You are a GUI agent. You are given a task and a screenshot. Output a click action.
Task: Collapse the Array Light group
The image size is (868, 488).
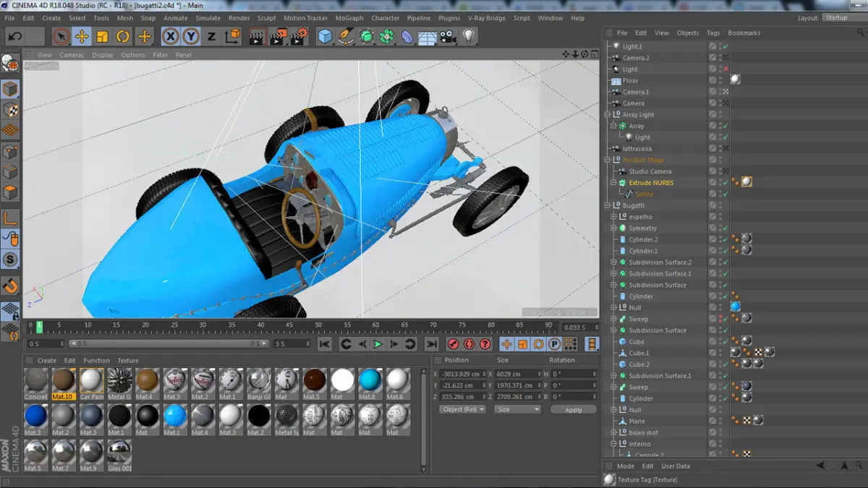[608, 115]
